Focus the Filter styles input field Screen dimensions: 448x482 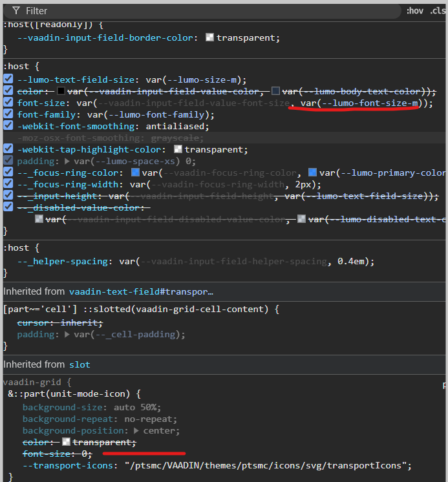(194, 11)
